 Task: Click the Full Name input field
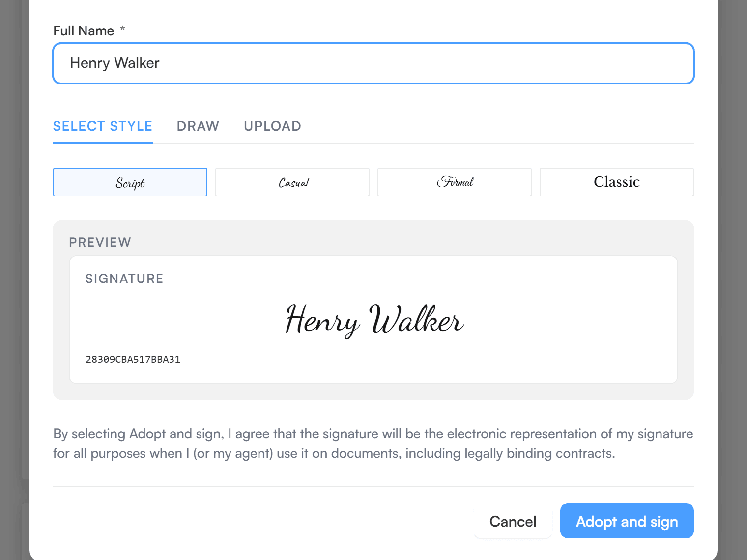coord(373,63)
